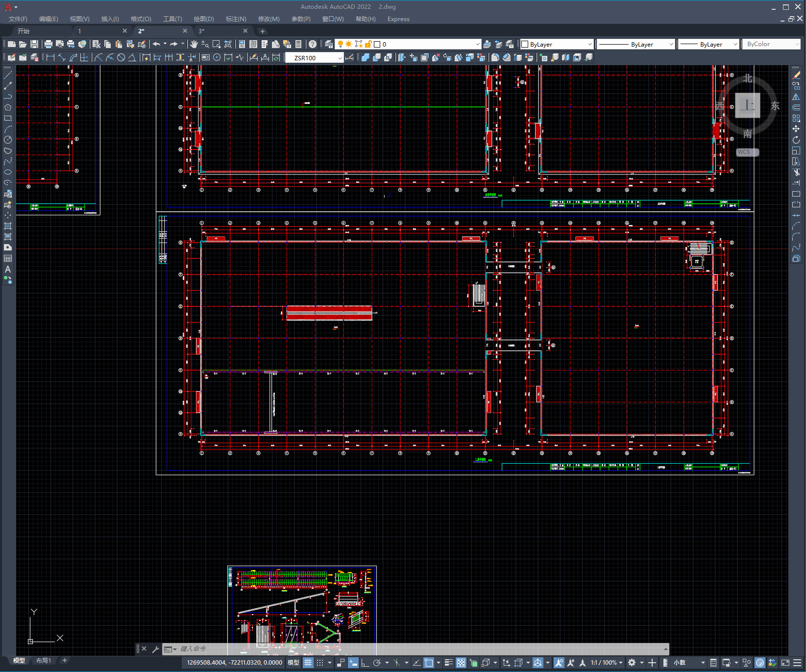Select the Polygon draw tool
Screen dimensions: 806x672
pyautogui.click(x=8, y=107)
